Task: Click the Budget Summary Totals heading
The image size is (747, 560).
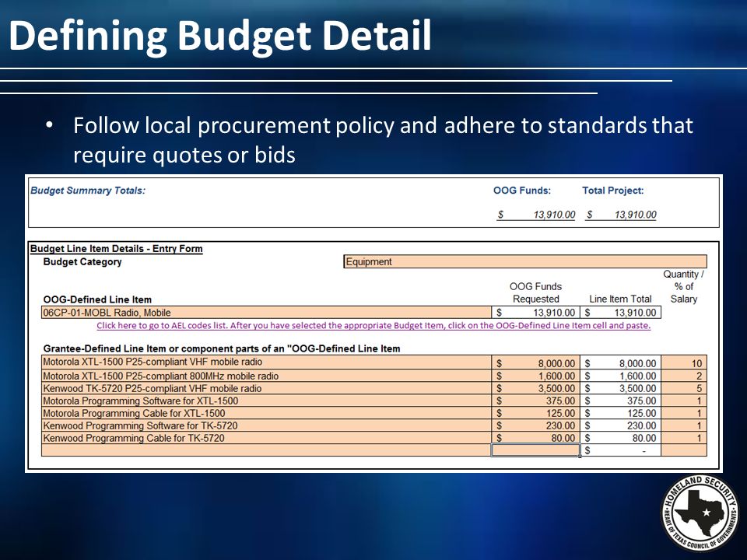Action: coord(88,191)
